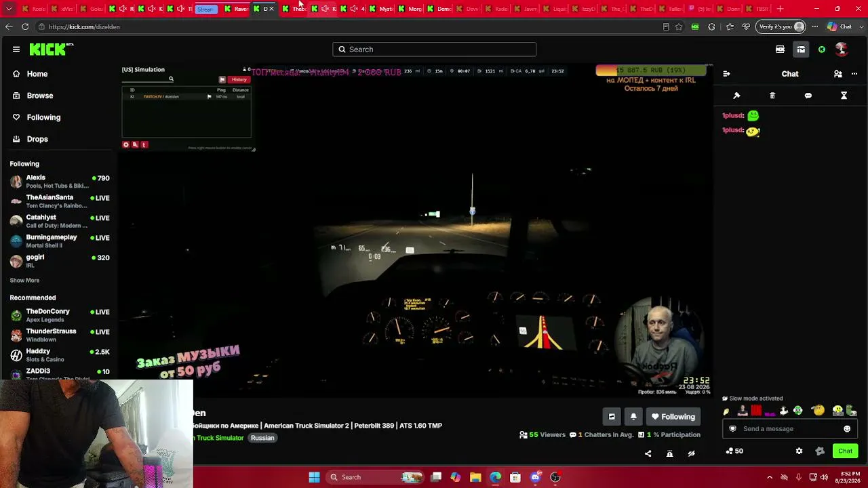Open TheAsianSanta channel in Following list
868x488 pixels.
(60, 201)
